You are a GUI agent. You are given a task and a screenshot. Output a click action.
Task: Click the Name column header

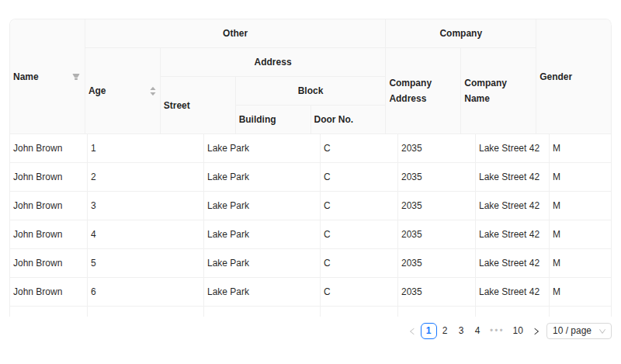click(x=47, y=76)
